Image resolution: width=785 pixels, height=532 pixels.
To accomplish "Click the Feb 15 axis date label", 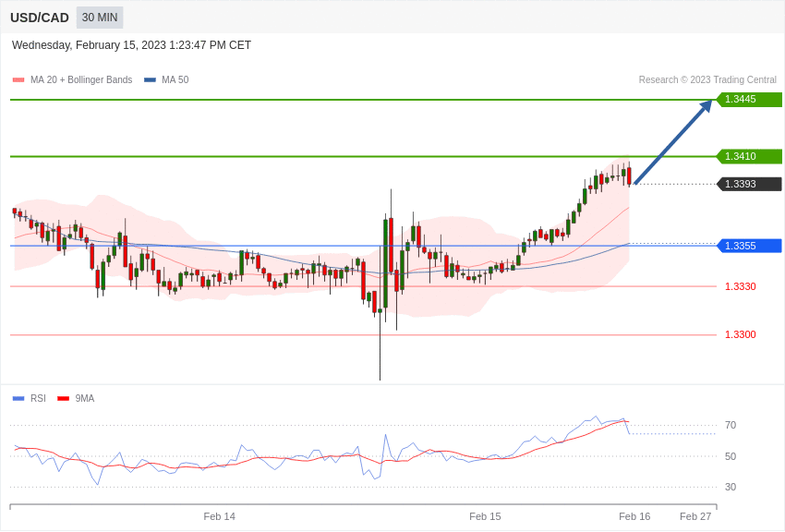I will [x=485, y=516].
